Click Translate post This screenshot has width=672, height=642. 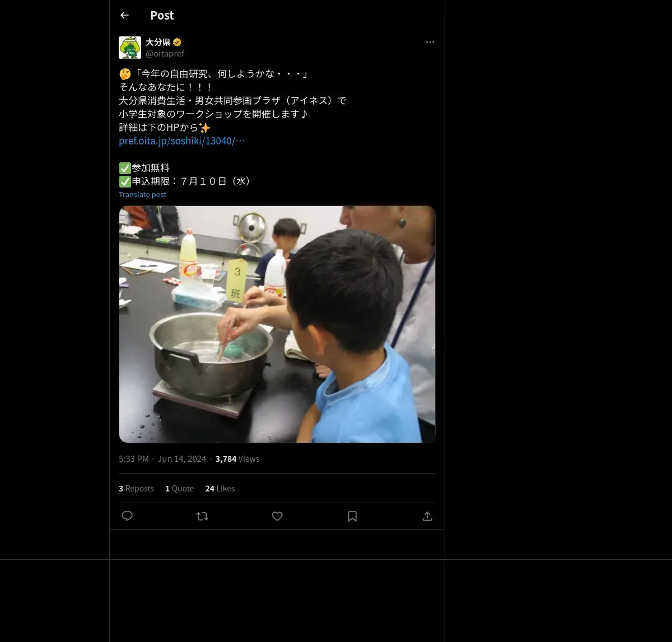[142, 194]
